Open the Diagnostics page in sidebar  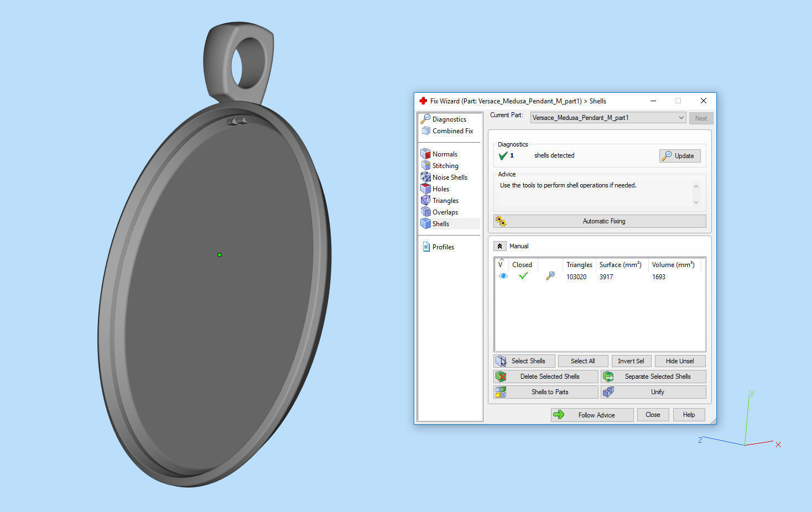click(x=449, y=119)
